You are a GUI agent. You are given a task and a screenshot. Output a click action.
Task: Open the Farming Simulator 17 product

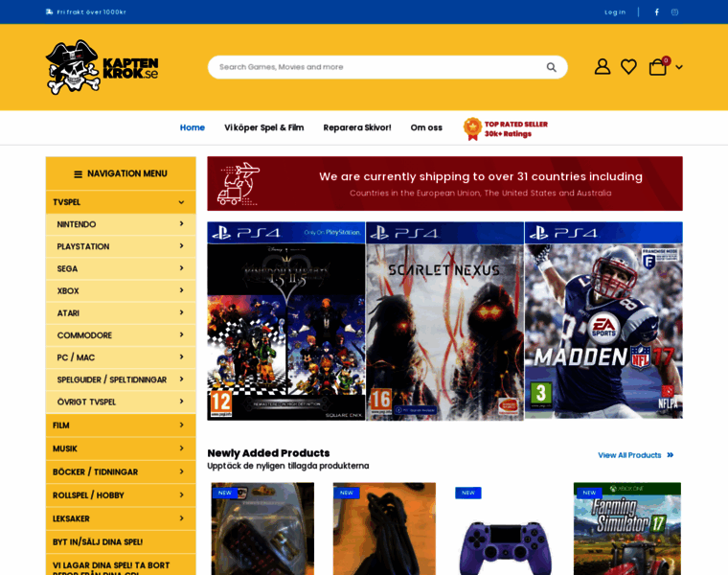pos(627,529)
